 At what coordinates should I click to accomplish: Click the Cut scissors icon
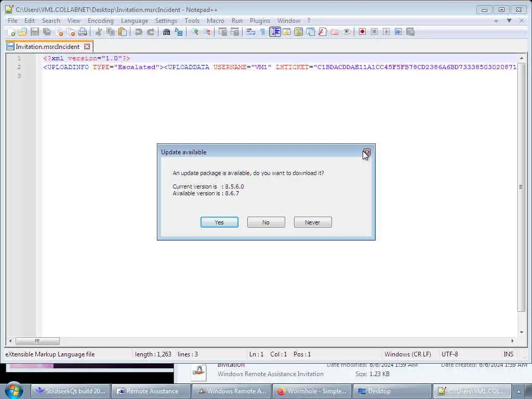(x=99, y=32)
